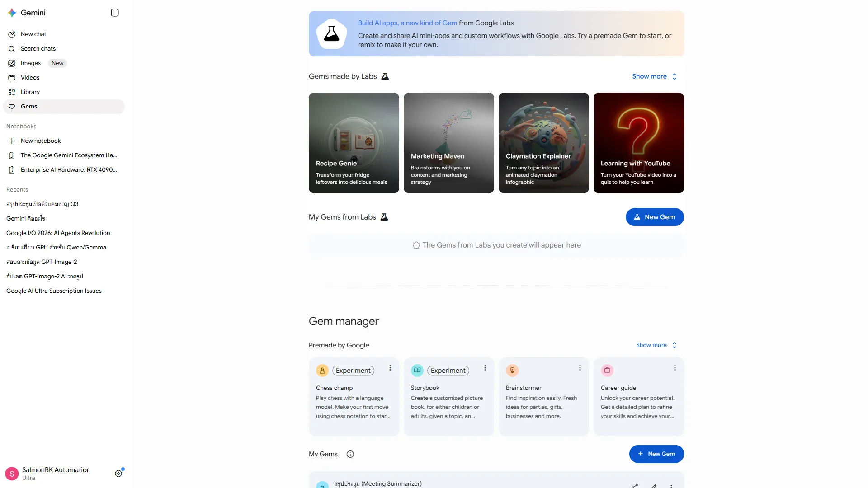The height and width of the screenshot is (488, 868).
Task: Click the Brainstormer lightbulb icon
Action: tap(512, 371)
